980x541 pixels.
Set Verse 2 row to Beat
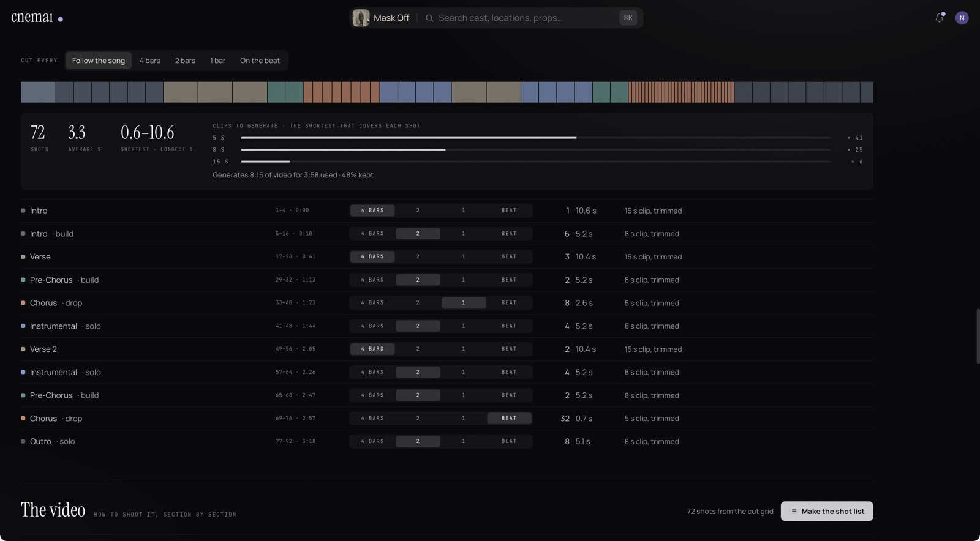click(x=509, y=349)
